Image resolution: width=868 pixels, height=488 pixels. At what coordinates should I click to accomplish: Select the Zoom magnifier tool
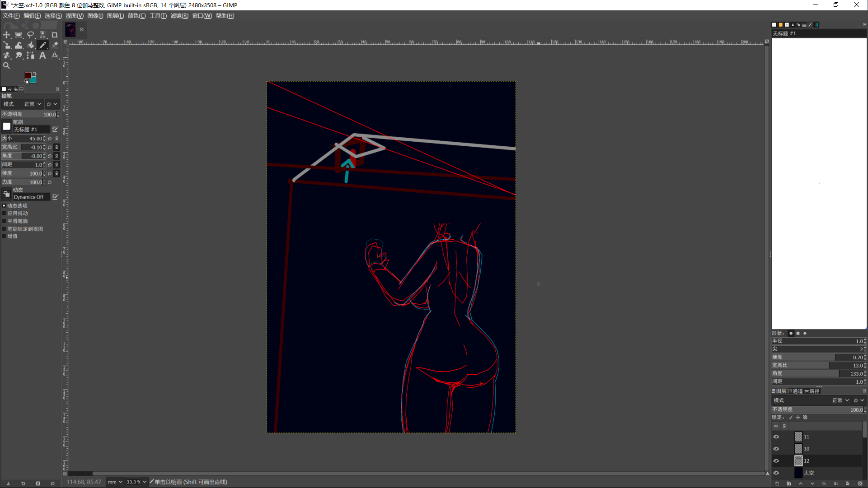[x=7, y=66]
